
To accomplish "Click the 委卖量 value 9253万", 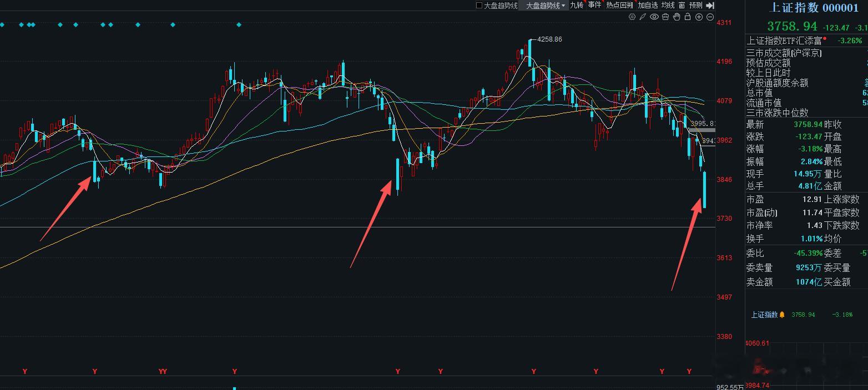I will point(809,267).
